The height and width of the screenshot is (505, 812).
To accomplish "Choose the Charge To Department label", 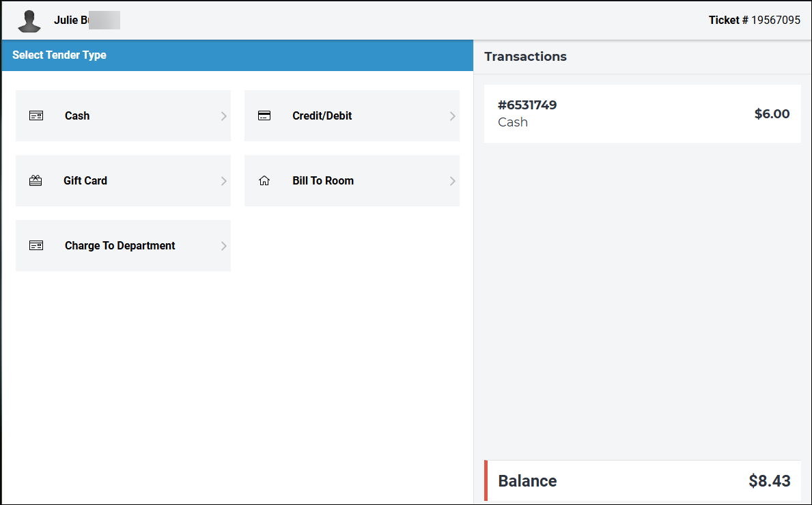I will click(120, 245).
